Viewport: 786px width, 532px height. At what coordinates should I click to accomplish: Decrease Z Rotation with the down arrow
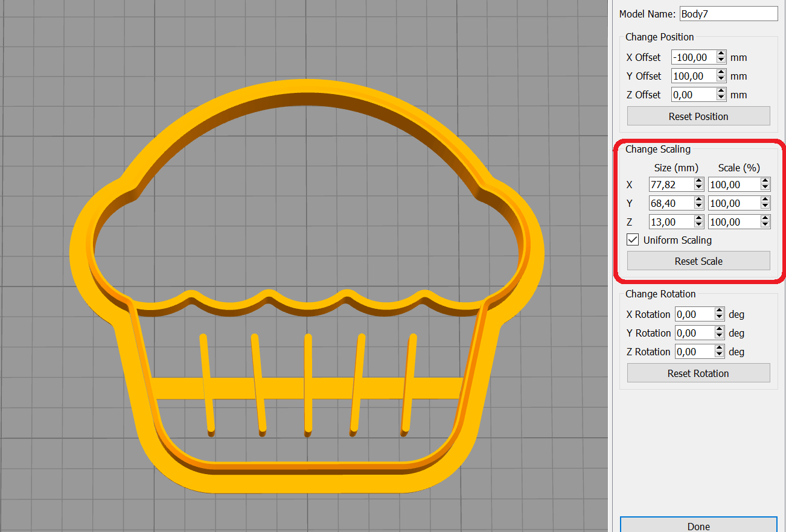point(719,355)
